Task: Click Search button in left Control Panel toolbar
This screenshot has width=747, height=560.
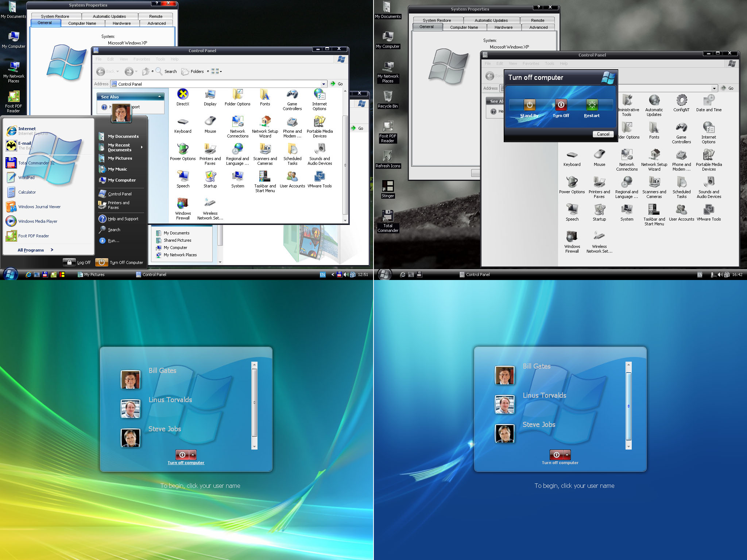Action: coord(166,71)
